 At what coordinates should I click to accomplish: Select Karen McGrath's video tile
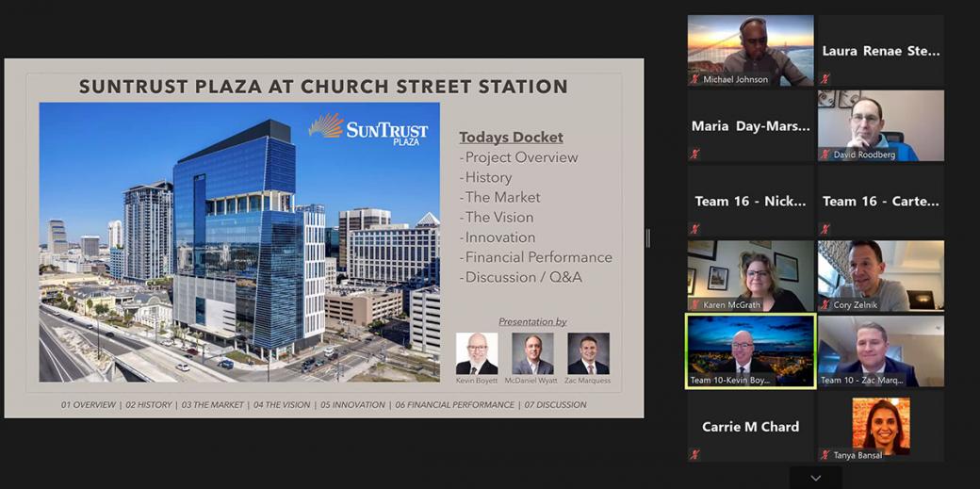coord(751,276)
